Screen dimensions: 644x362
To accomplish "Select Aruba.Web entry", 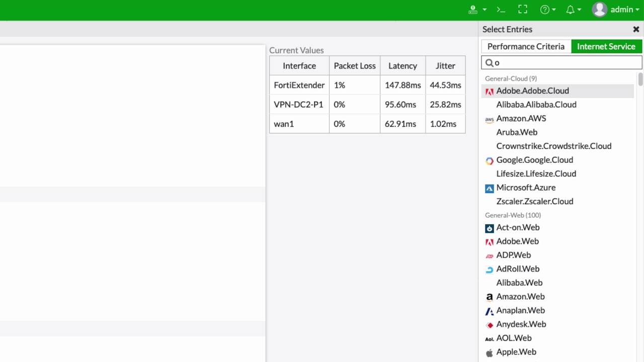I will pyautogui.click(x=517, y=132).
